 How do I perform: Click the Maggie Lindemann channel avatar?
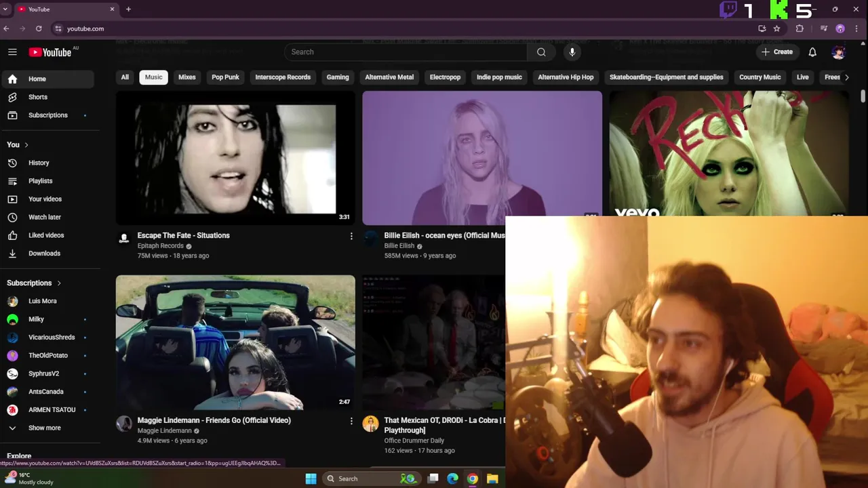[124, 424]
